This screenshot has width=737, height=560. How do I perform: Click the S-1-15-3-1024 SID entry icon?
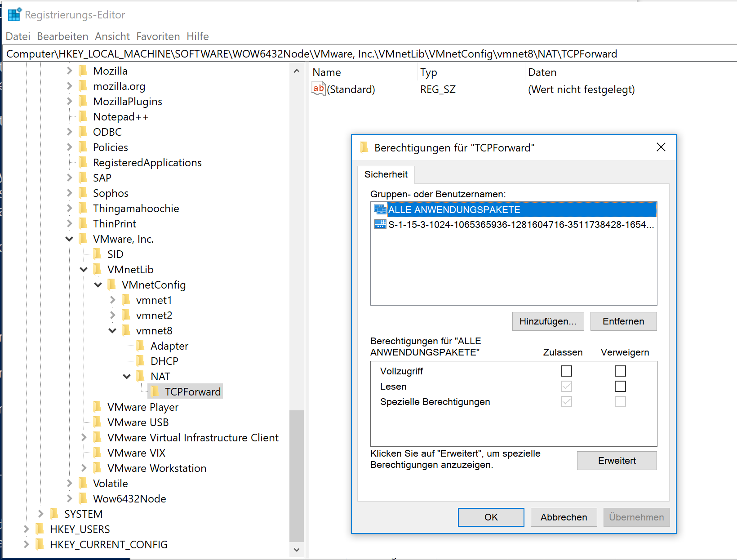380,224
